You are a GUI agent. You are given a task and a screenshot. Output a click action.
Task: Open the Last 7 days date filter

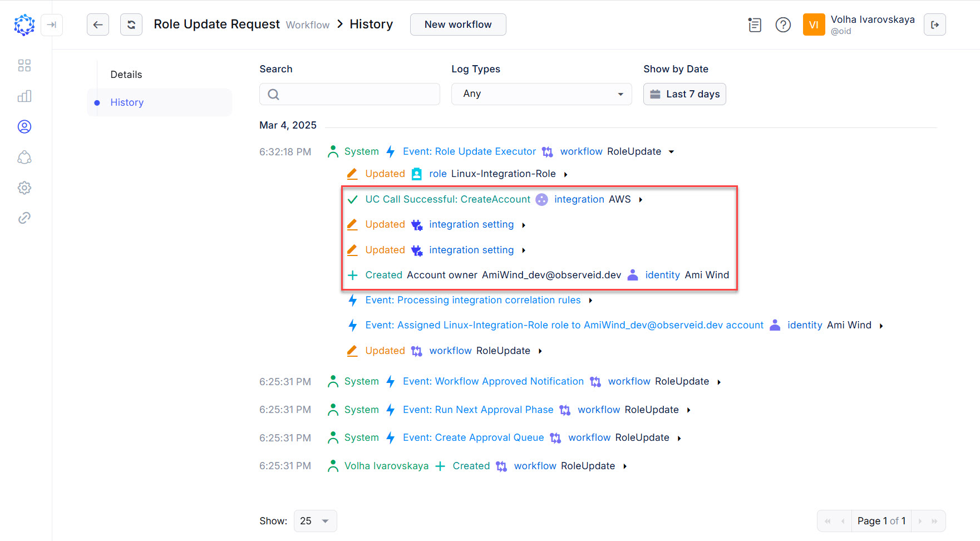tap(684, 94)
